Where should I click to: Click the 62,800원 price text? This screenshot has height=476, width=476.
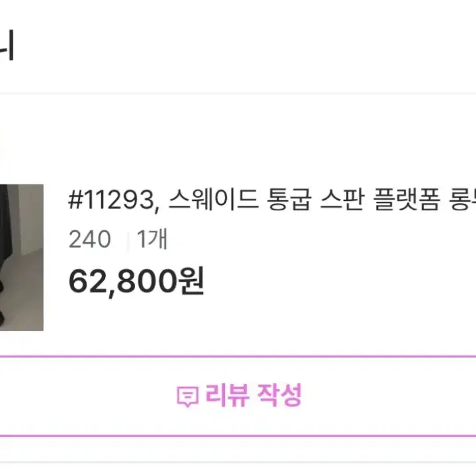136,281
